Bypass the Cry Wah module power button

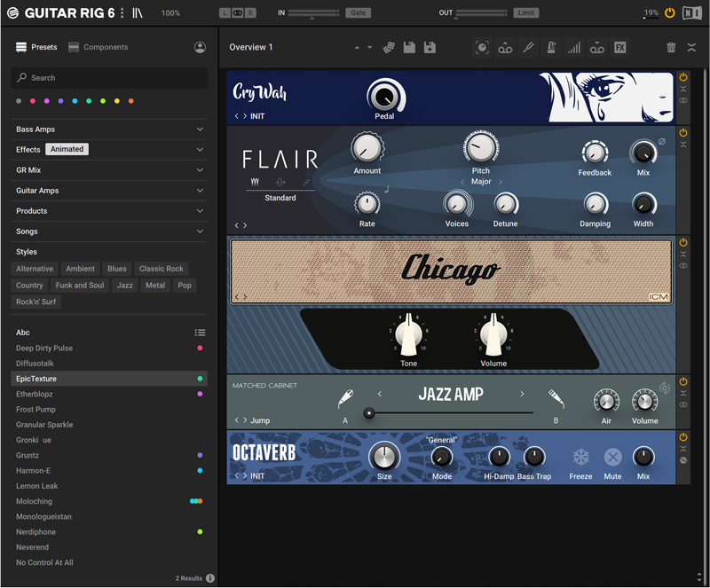(x=683, y=77)
